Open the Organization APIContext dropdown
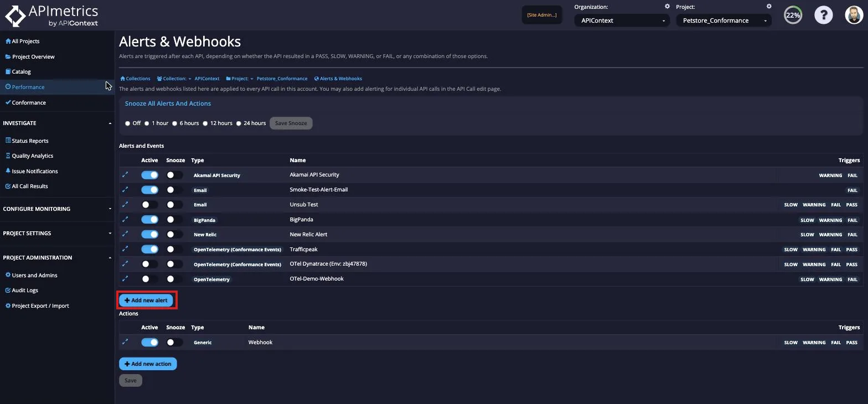Image resolution: width=868 pixels, height=404 pixels. point(622,20)
